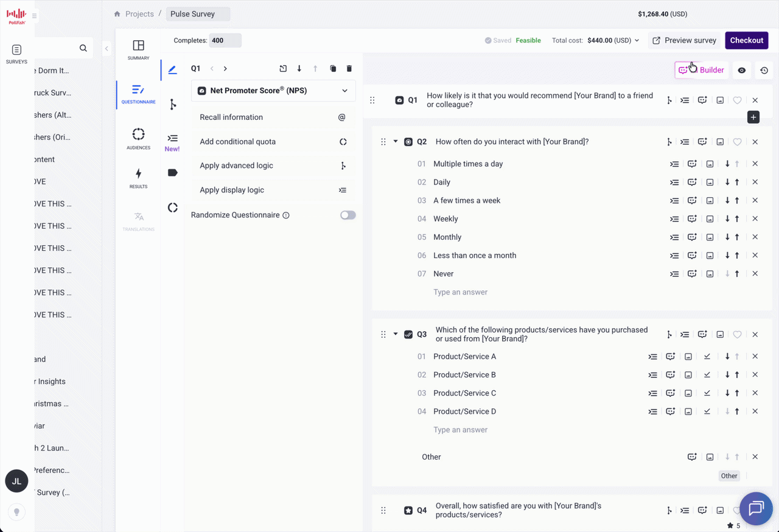Open the Summary tab in sidebar
Screen dimensions: 779x532
pyautogui.click(x=138, y=50)
